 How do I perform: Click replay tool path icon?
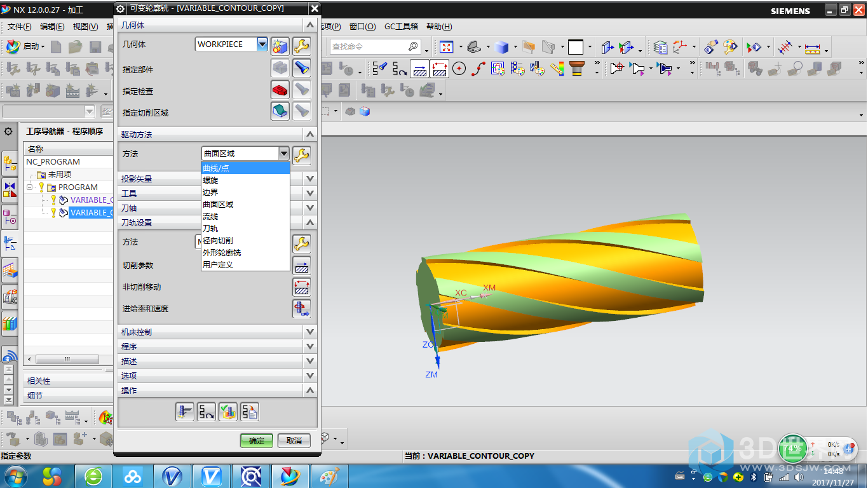tap(207, 412)
